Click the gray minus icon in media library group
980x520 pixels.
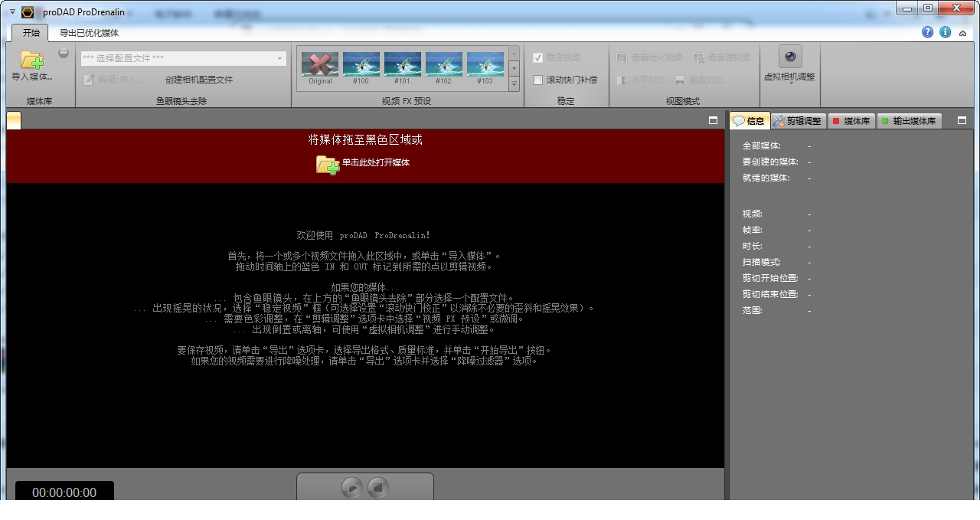click(x=64, y=54)
